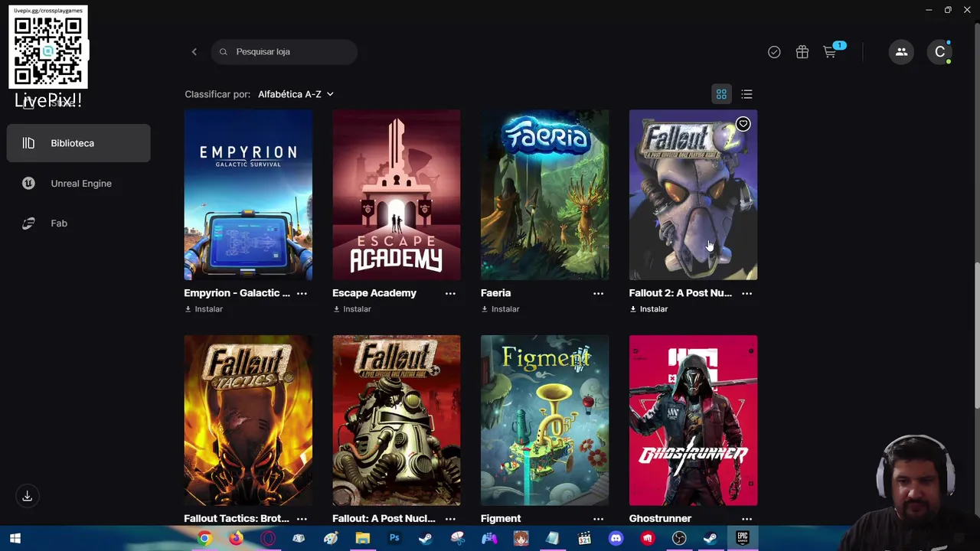Select the Fallout Tactics cover
The height and width of the screenshot is (551, 980).
click(x=248, y=420)
